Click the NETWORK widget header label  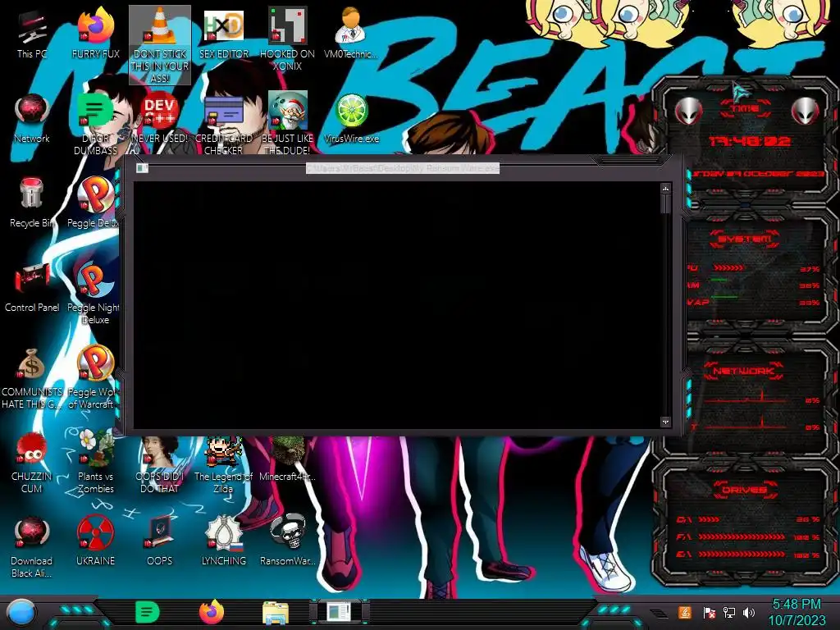pos(744,371)
